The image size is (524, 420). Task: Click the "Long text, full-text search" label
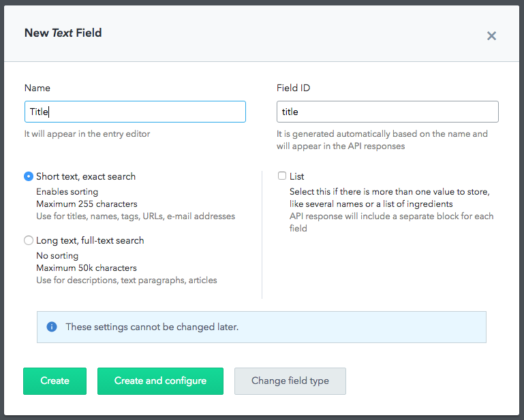(90, 240)
